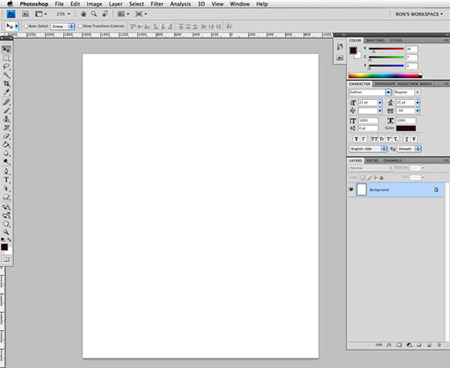Select the 3D Rotate tool
450x368 pixels.
[6, 207]
